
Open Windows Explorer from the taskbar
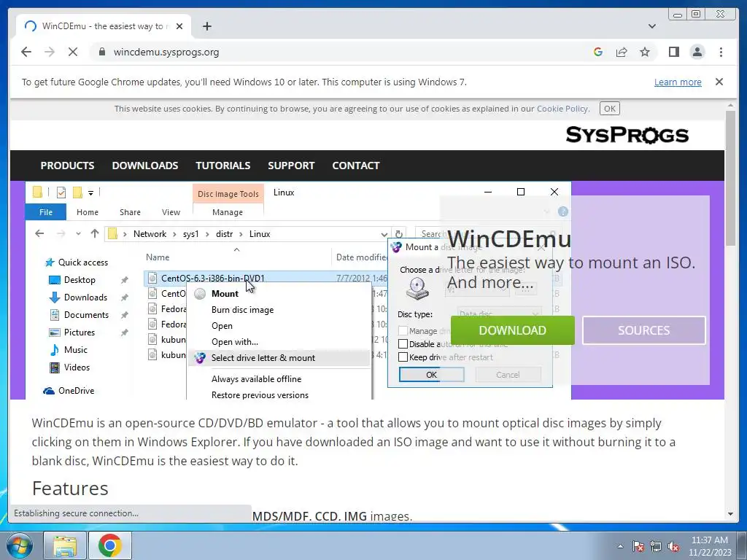[65, 545]
